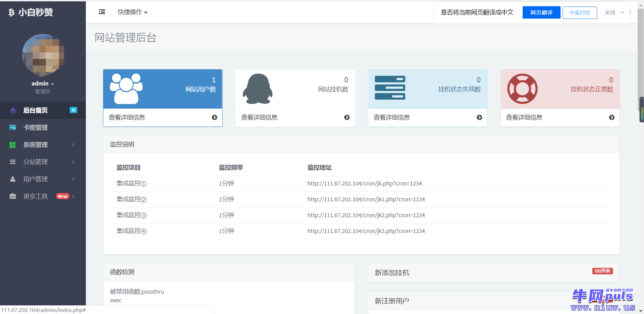This screenshot has width=644, height=314.
Task: Click the green grid icon beside 系统管理
Action: (12, 145)
